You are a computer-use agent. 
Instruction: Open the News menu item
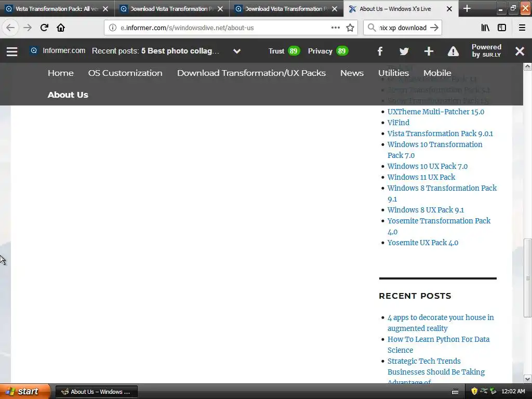click(x=352, y=73)
